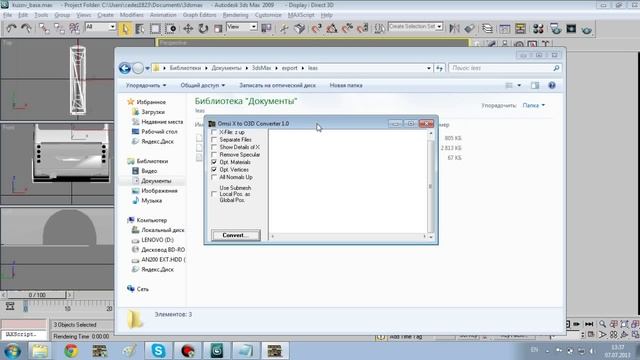Image resolution: width=640 pixels, height=360 pixels.
Task: Open recent locations arrow beside forward button
Action: 147,68
